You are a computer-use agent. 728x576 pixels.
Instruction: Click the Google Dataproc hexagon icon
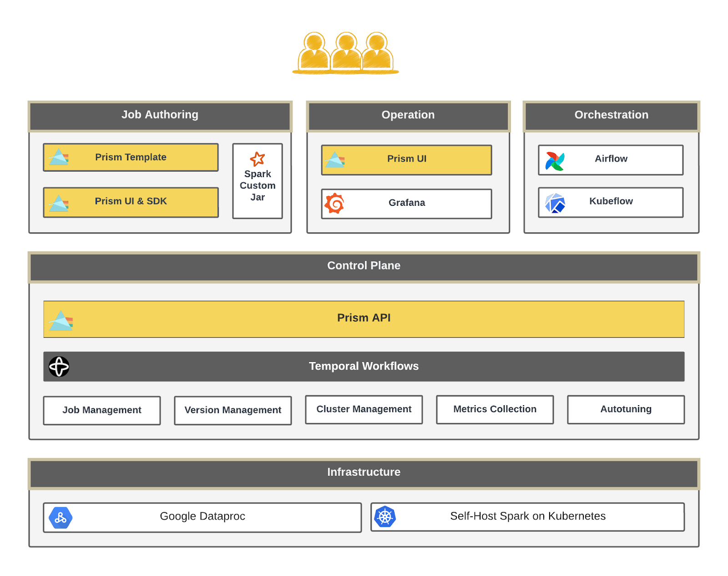click(61, 518)
